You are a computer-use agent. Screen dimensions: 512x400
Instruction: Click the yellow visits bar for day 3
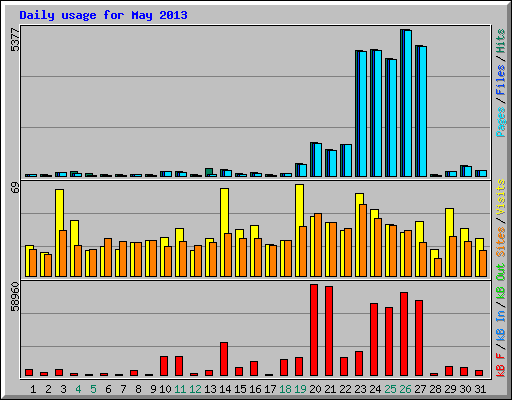[x=59, y=210]
